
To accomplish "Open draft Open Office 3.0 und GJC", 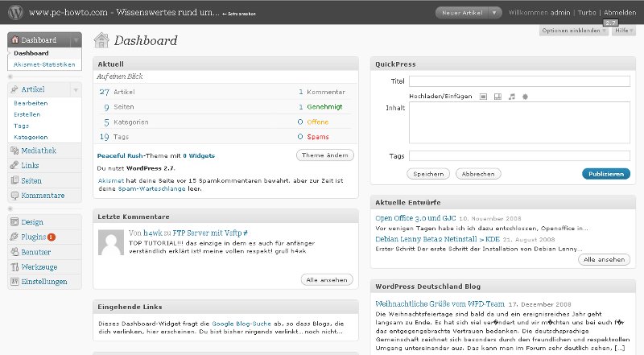I will [415, 218].
